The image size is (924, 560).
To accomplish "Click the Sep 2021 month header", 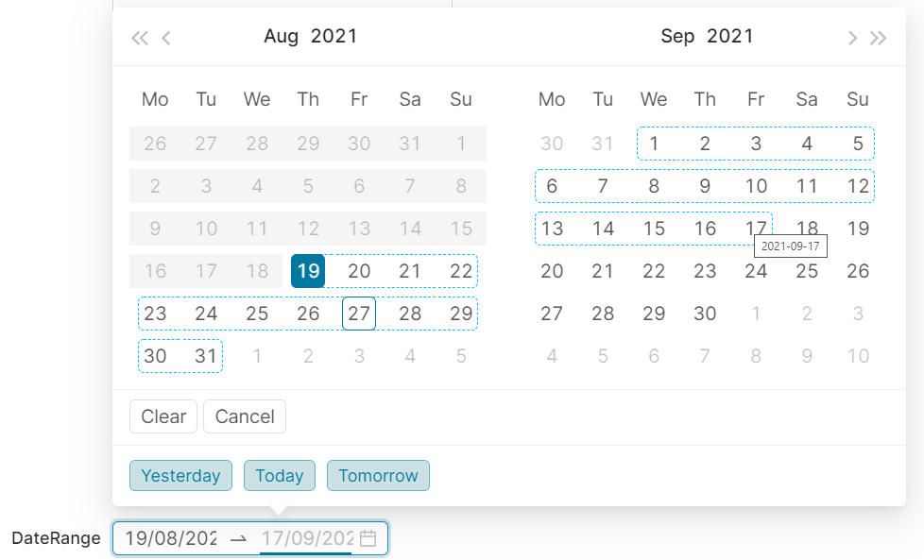I will [709, 36].
